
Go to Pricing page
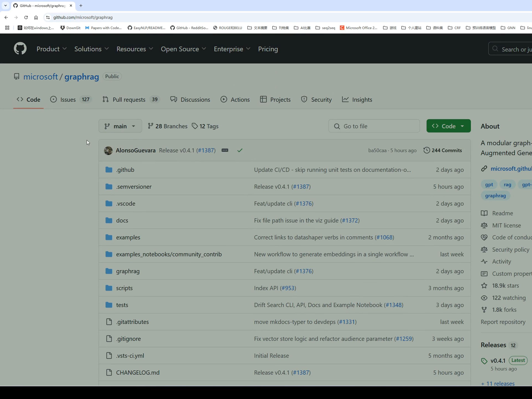click(268, 49)
